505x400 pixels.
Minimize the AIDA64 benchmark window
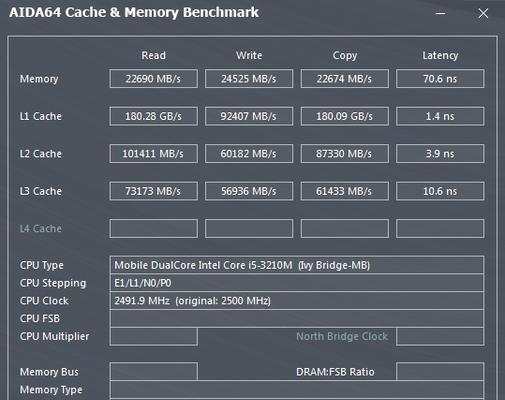(x=440, y=13)
